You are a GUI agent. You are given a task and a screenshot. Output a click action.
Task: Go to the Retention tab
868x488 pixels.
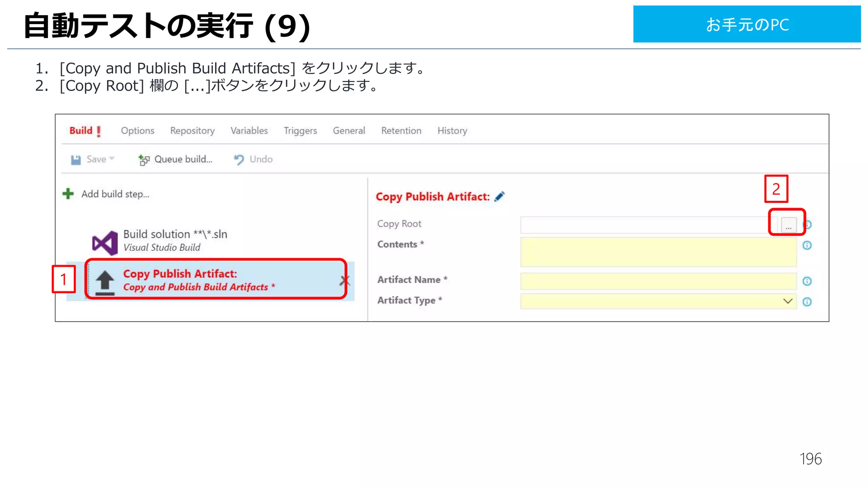401,131
